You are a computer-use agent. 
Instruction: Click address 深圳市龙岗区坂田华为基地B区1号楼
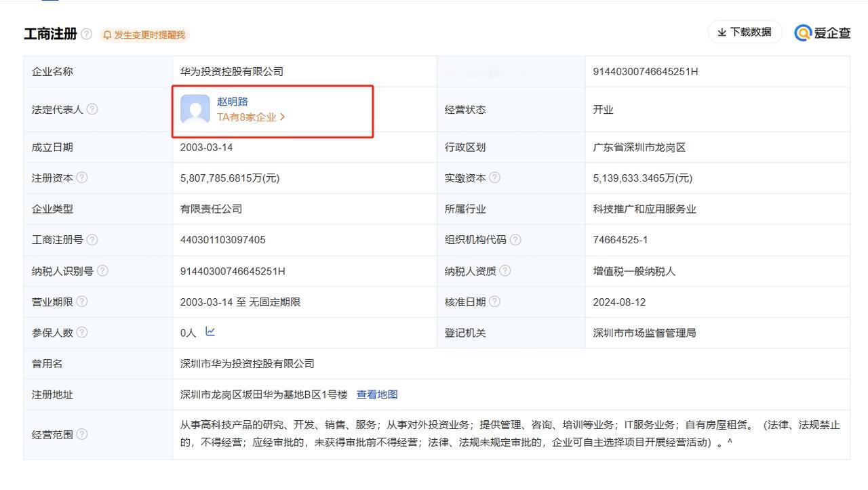(x=264, y=394)
